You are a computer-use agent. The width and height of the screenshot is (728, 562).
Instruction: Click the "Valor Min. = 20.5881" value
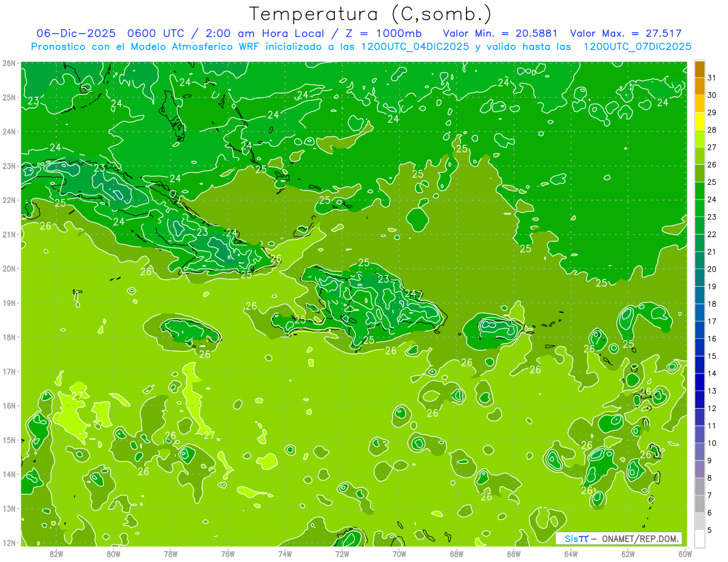tap(500, 33)
